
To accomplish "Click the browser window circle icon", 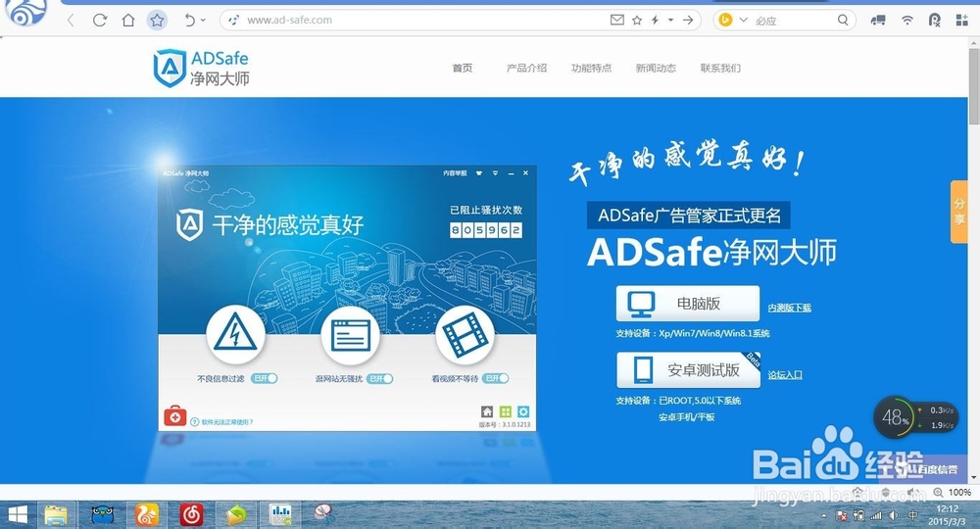I will click(350, 335).
